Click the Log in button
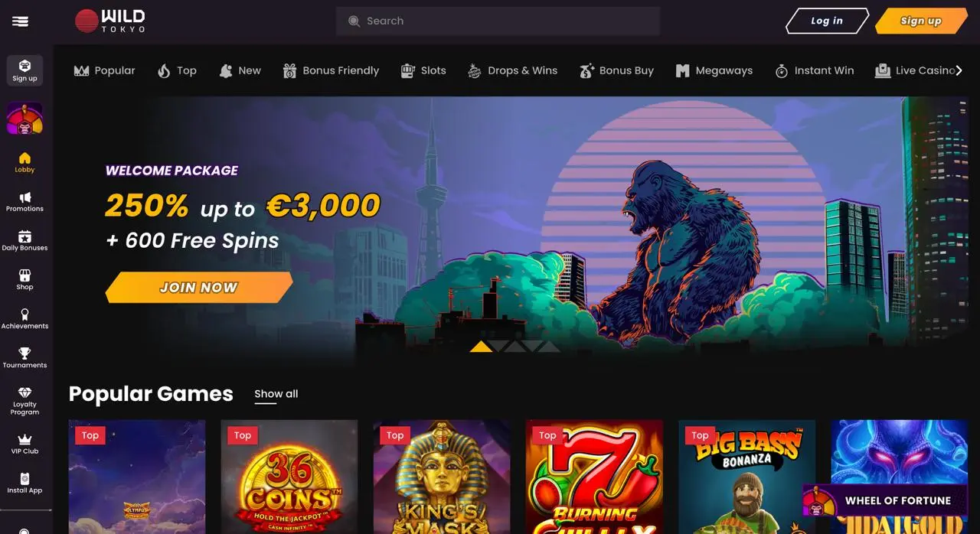The width and height of the screenshot is (980, 534). click(827, 21)
